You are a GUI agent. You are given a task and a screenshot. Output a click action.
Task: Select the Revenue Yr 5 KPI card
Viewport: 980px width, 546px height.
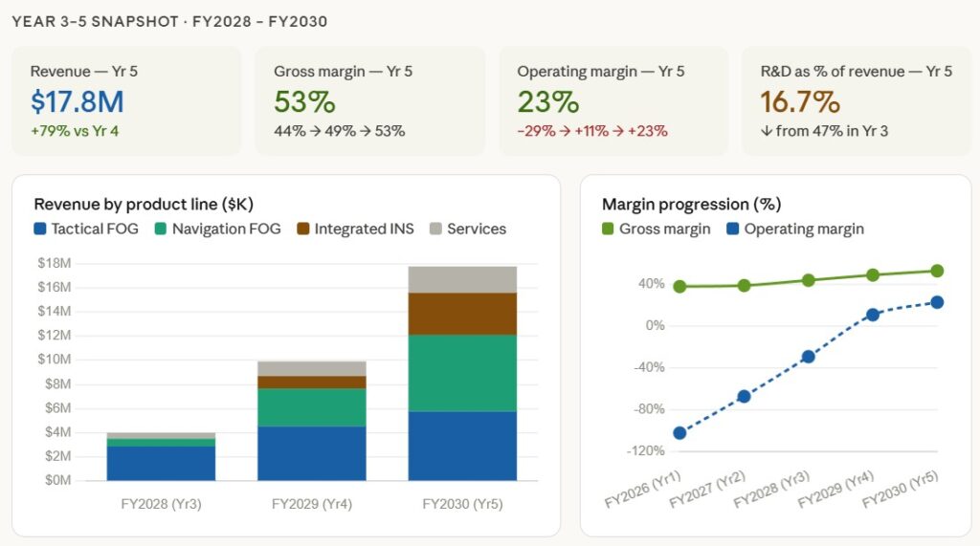[126, 100]
